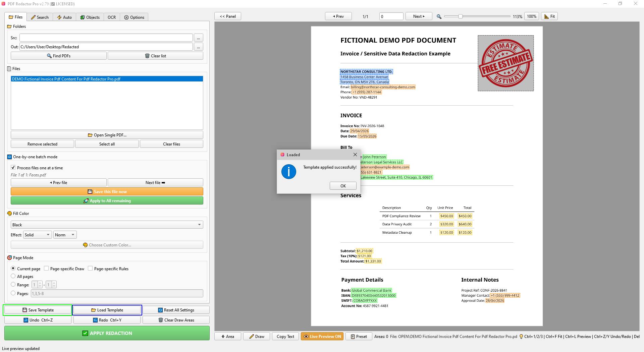Go to the Next file
Image resolution: width=644 pixels, height=352 pixels.
pyautogui.click(x=155, y=183)
